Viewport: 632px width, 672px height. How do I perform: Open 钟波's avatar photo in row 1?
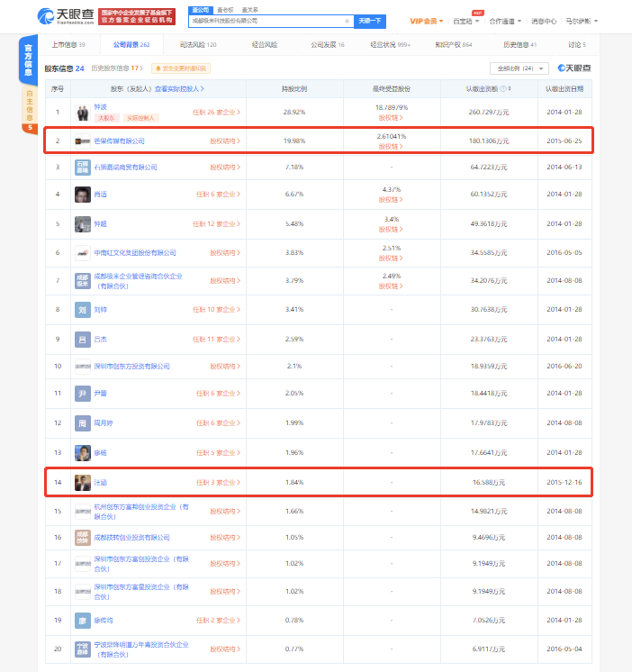(x=83, y=113)
